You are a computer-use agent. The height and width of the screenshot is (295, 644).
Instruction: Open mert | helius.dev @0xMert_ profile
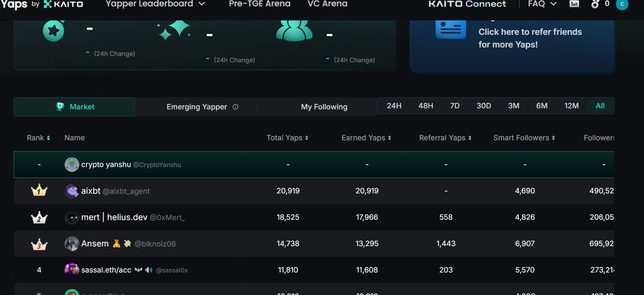point(133,217)
